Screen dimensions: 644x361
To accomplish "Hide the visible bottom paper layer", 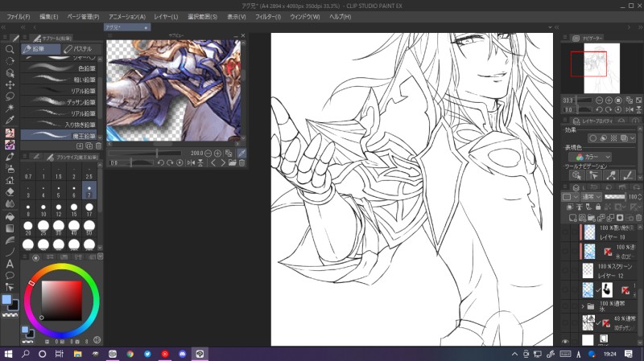I will [x=566, y=342].
